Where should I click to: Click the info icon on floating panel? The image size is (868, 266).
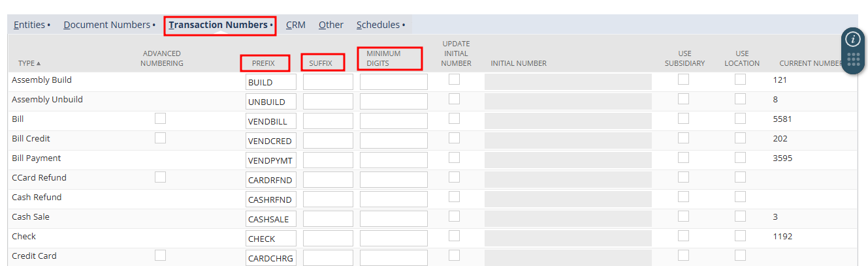[853, 38]
